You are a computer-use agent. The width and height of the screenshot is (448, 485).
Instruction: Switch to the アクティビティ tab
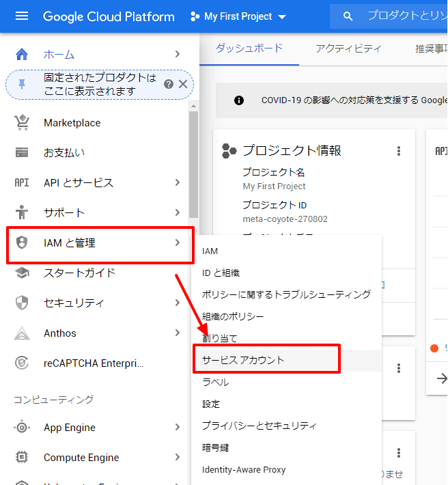click(348, 48)
